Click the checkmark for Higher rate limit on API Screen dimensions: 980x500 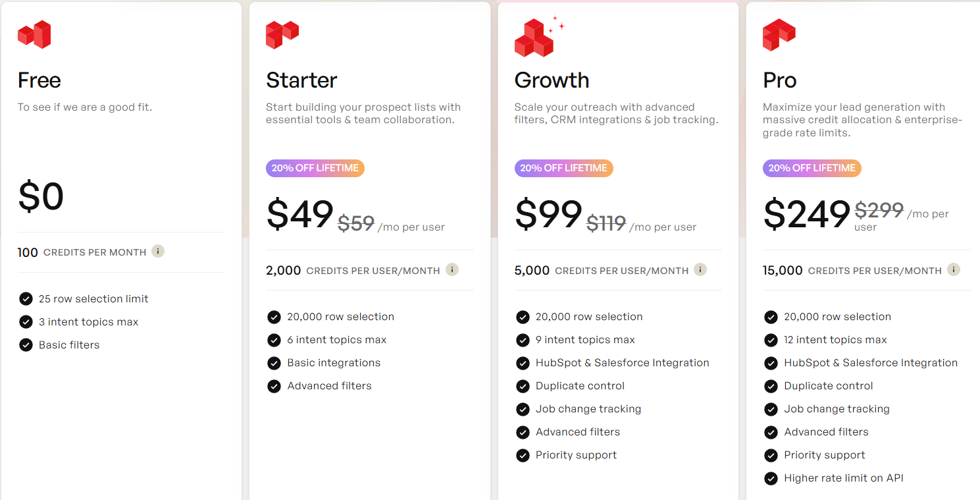tap(770, 478)
